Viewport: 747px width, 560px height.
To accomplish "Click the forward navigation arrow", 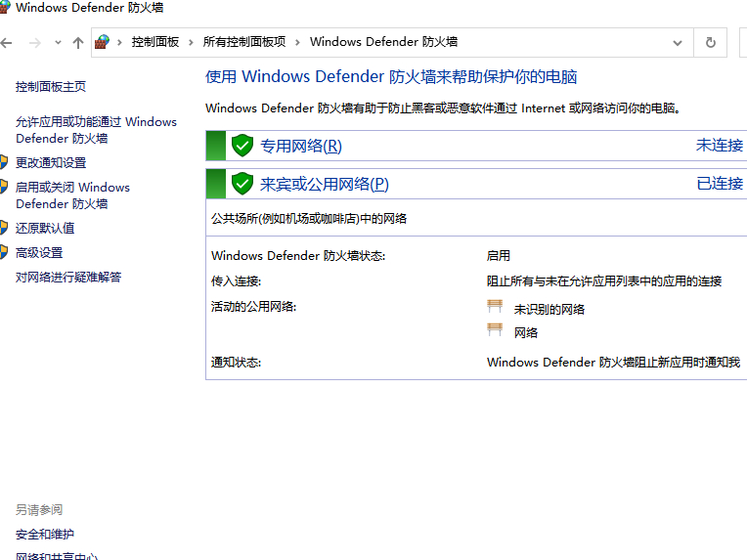I will (x=35, y=43).
